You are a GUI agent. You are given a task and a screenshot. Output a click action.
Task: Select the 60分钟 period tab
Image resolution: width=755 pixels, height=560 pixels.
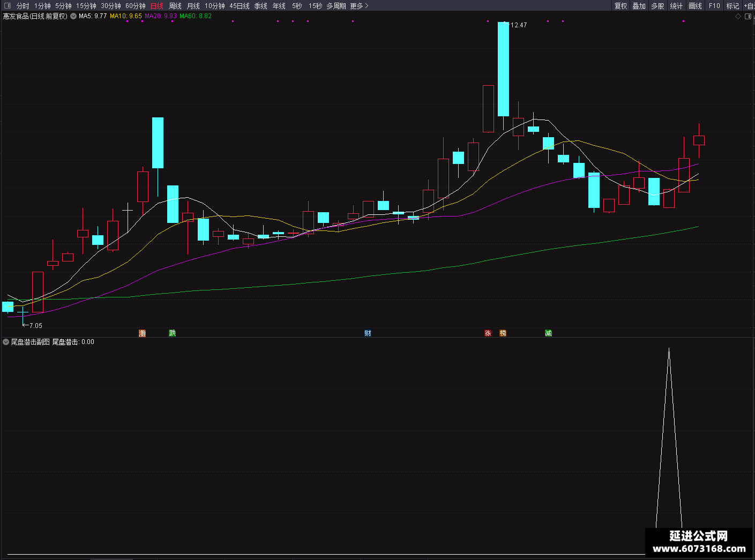[x=136, y=6]
